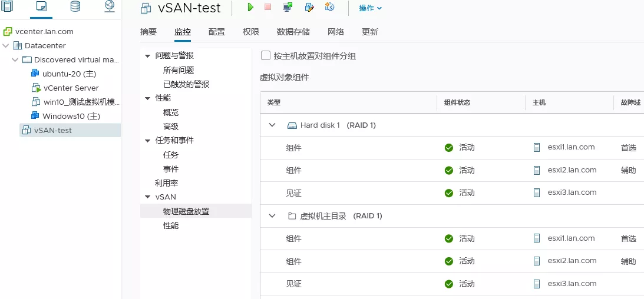This screenshot has width=644, height=299.
Task: Launch the remote console icon
Action: pyautogui.click(x=288, y=8)
